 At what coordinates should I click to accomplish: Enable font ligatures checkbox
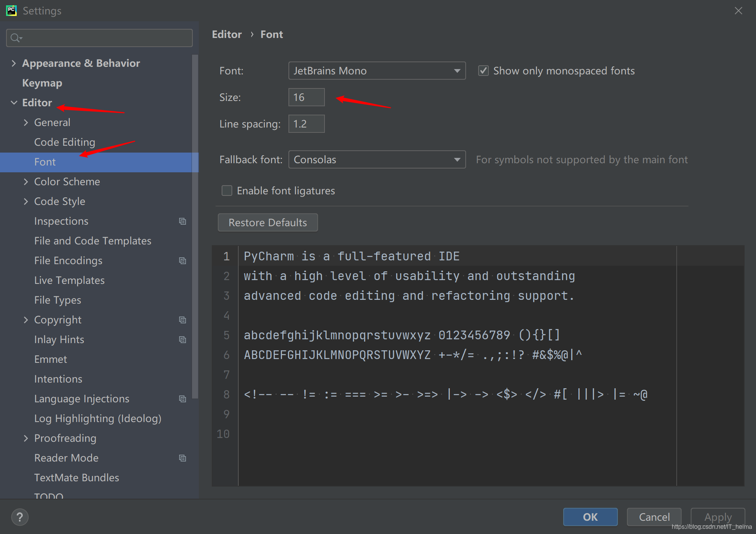pyautogui.click(x=227, y=191)
